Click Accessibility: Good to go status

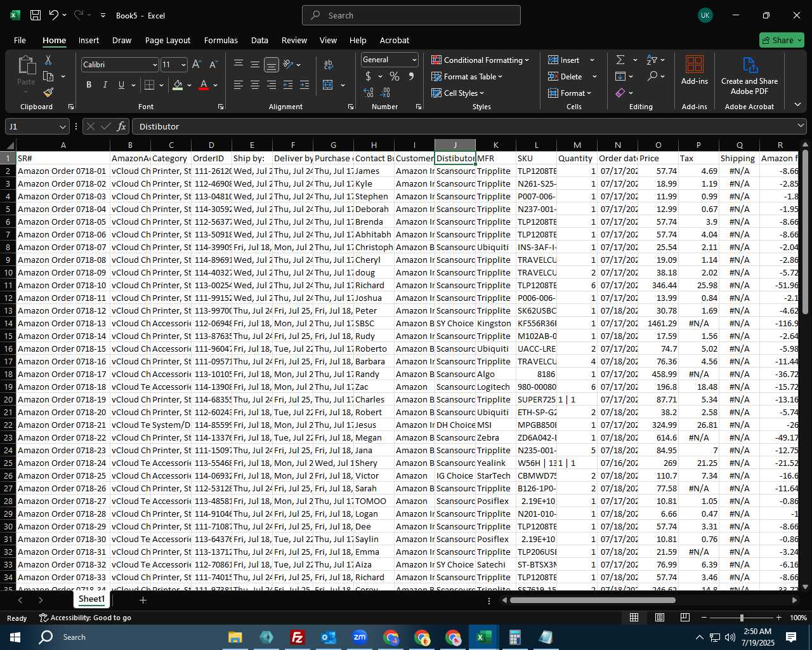click(85, 618)
